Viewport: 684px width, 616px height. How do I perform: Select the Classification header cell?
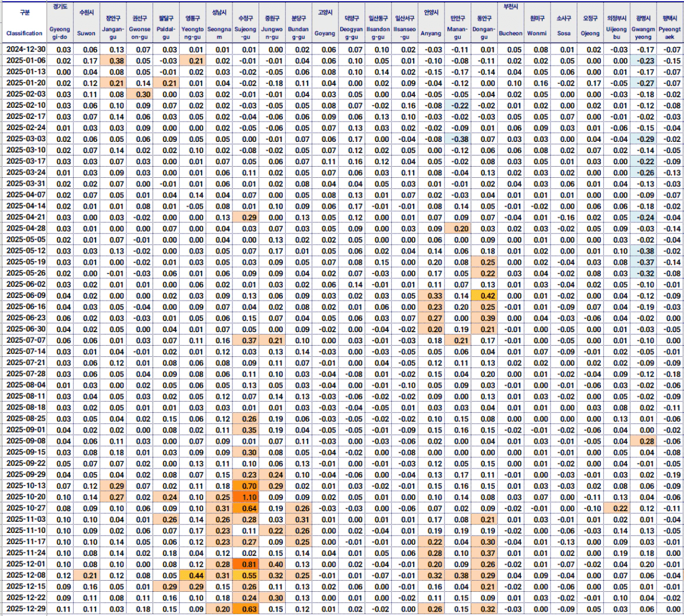click(x=24, y=22)
